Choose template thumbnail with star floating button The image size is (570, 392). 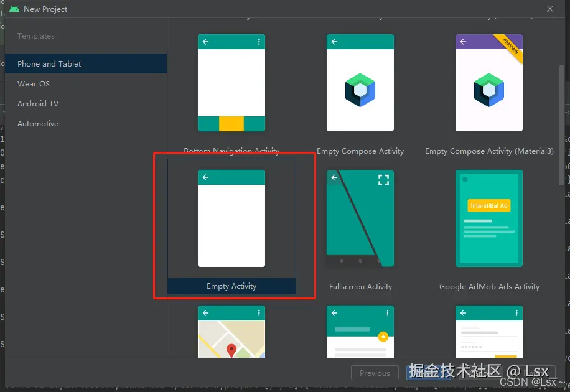click(360, 332)
